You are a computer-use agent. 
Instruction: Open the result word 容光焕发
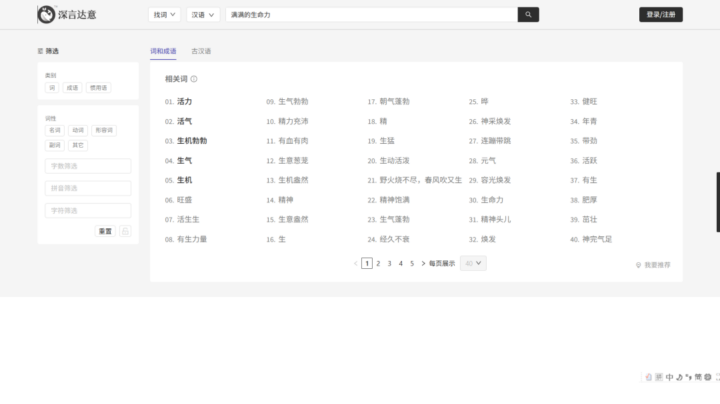pos(496,180)
